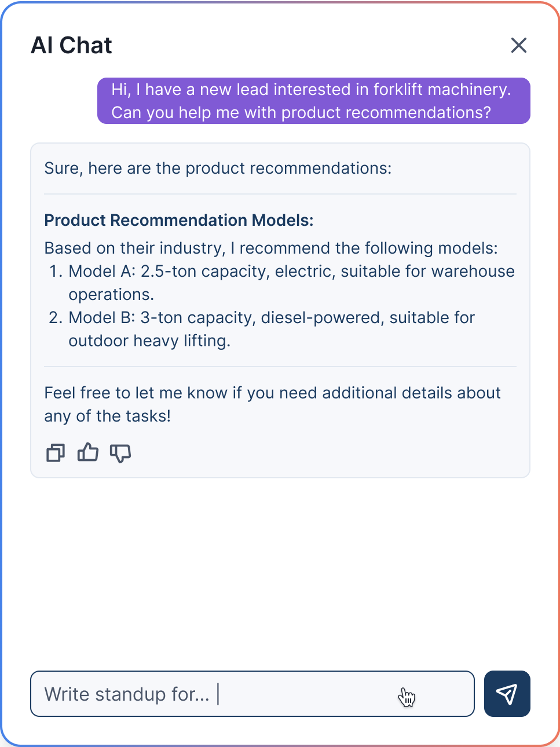This screenshot has height=747, width=560.
Task: Click the "Based on their industry" sentence
Action: 270,248
